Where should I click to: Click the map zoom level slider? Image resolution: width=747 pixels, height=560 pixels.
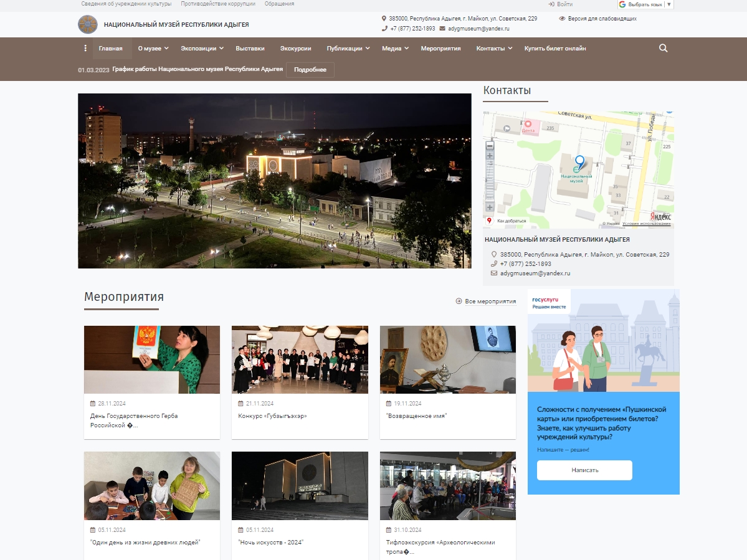coord(490,181)
